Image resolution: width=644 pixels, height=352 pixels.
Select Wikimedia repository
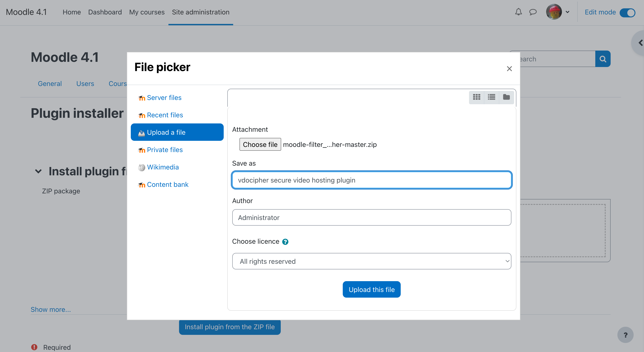coord(163,167)
